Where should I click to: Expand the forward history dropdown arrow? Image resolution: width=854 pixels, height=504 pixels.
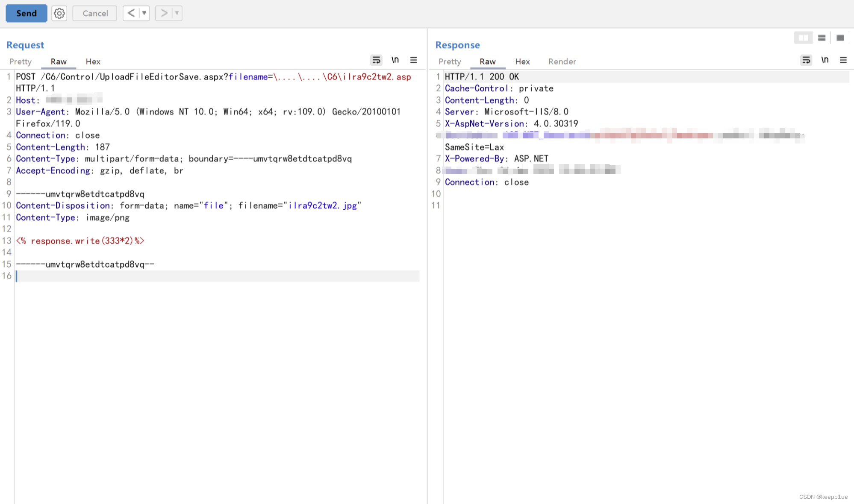click(177, 13)
